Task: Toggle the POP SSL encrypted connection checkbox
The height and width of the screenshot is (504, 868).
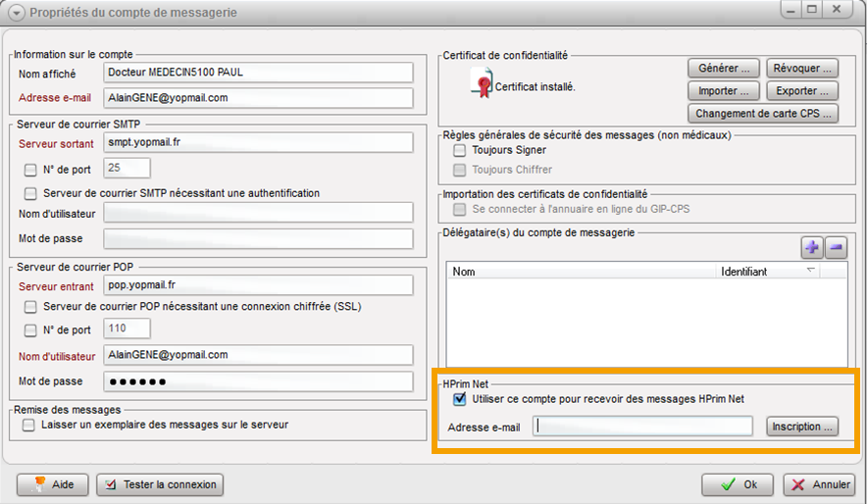Action: (31, 307)
